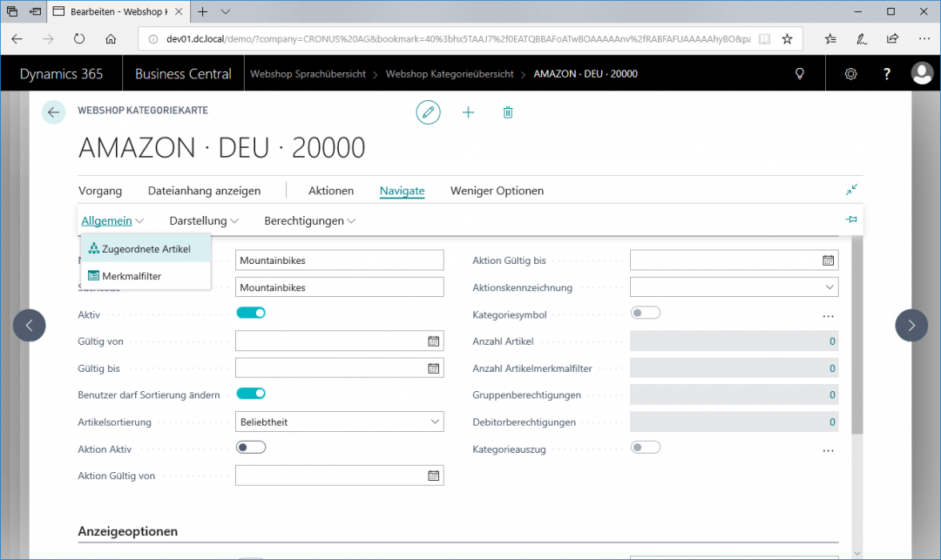Toggle the Aktiv switch
941x560 pixels.
[251, 313]
